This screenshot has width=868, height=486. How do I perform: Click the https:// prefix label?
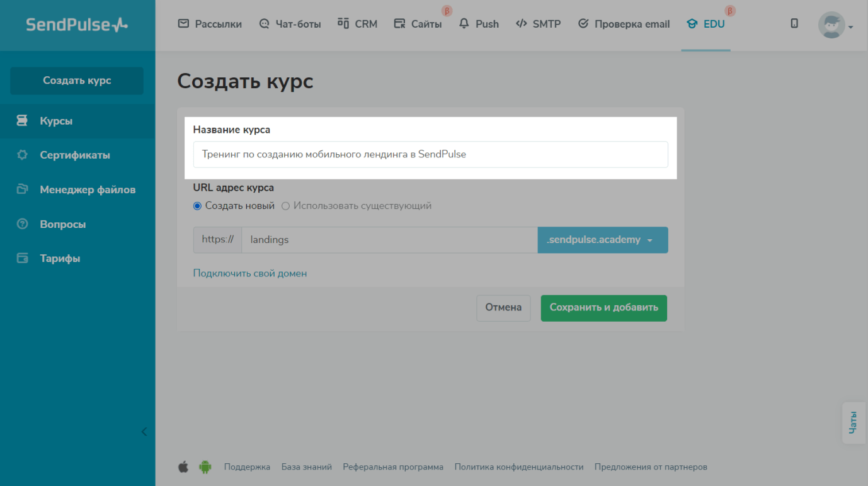217,240
